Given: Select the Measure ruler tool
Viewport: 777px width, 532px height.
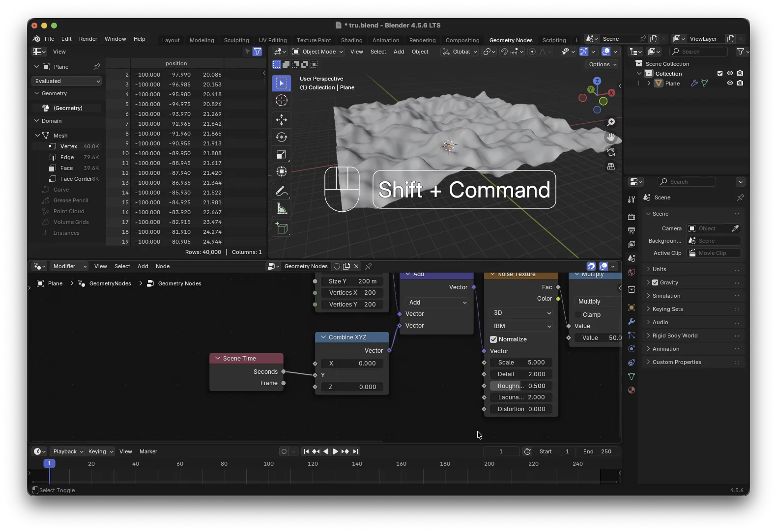Looking at the screenshot, I should 282,209.
